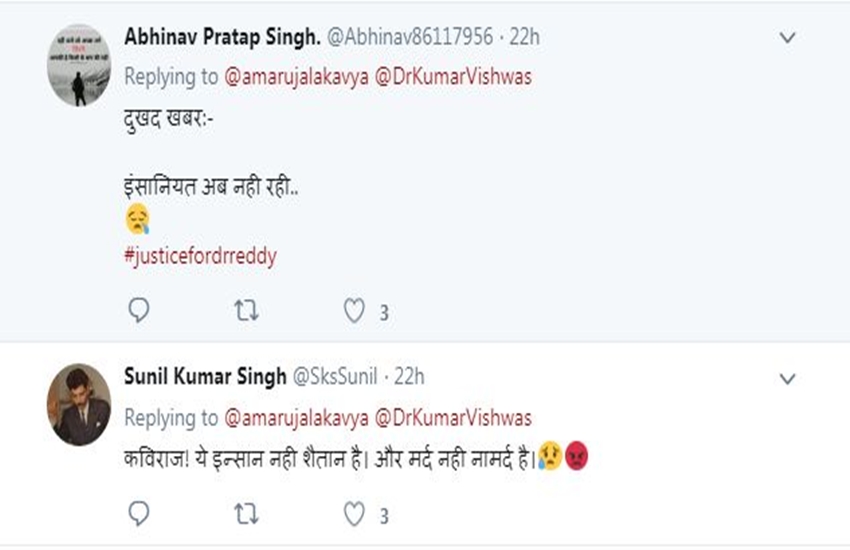
Task: Visit the @SksSunil handle
Action: [x=333, y=377]
